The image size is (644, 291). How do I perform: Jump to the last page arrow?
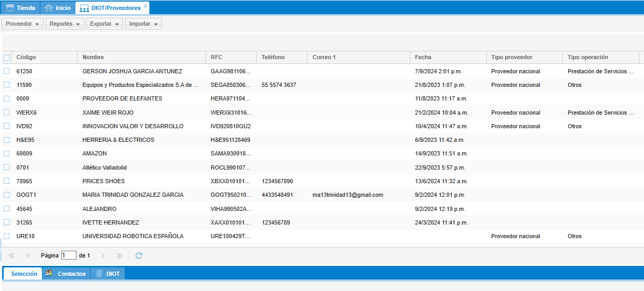tap(119, 256)
